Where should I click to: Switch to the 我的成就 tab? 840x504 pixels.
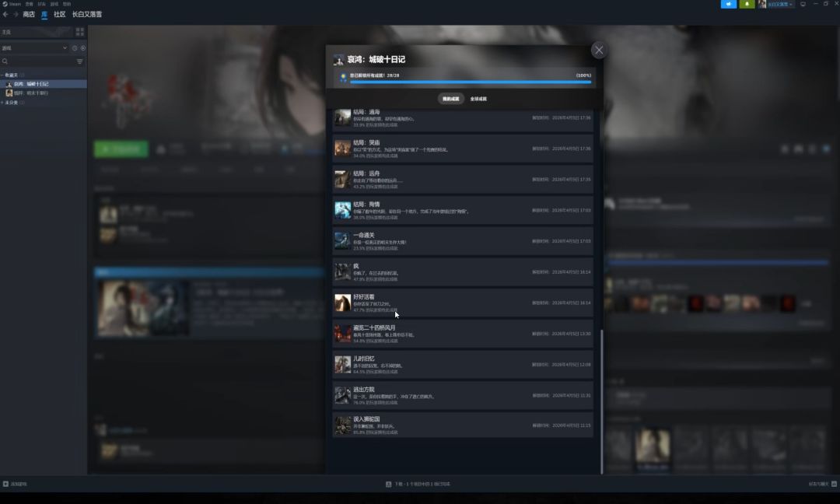(451, 99)
